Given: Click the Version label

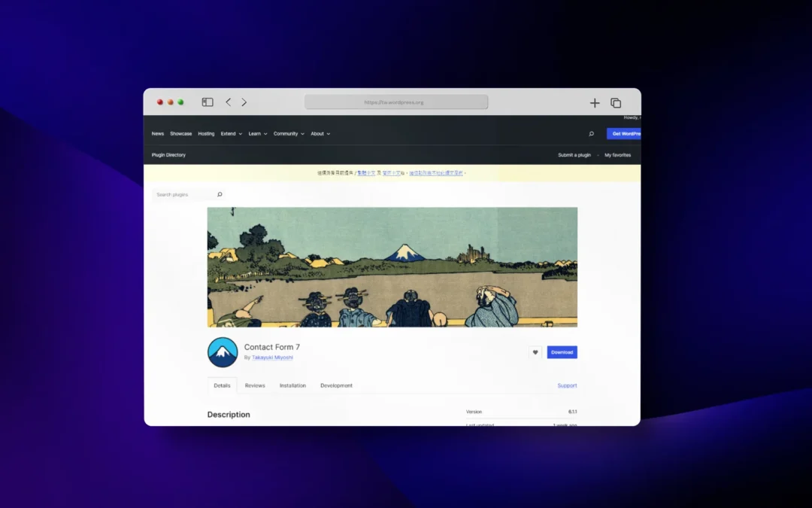Looking at the screenshot, I should click(474, 412).
